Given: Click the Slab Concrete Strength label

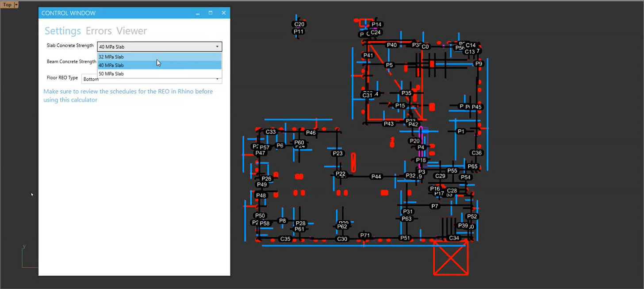Looking at the screenshot, I should click(x=70, y=46).
